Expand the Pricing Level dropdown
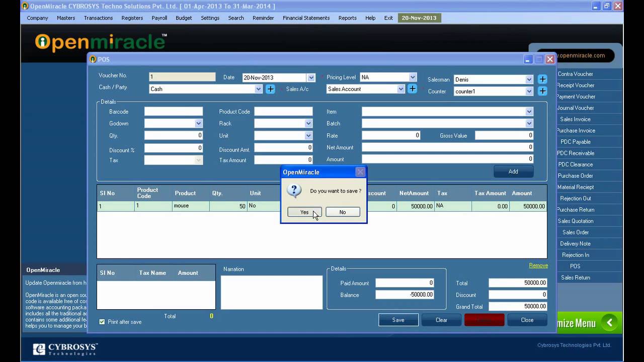Image resolution: width=644 pixels, height=362 pixels. (413, 77)
